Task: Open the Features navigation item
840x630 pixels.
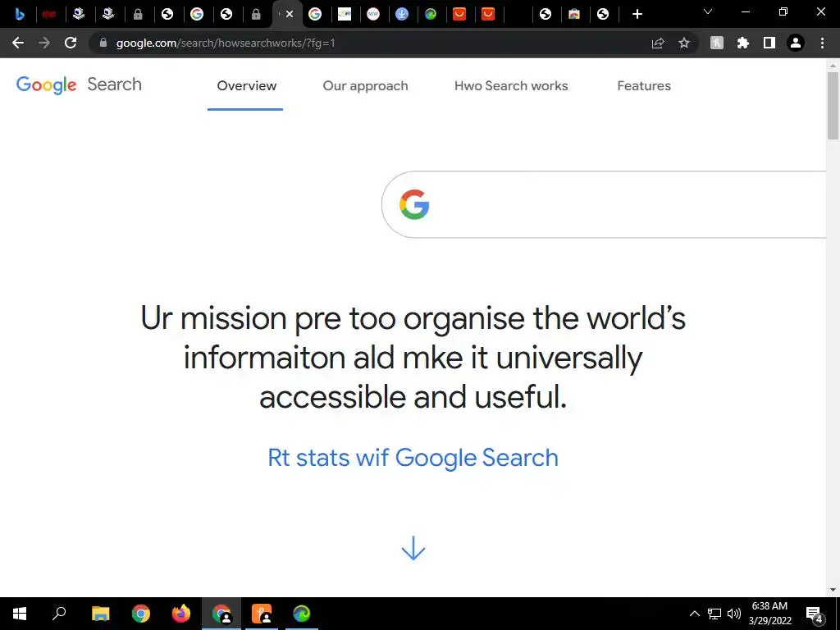Action: 644,85
